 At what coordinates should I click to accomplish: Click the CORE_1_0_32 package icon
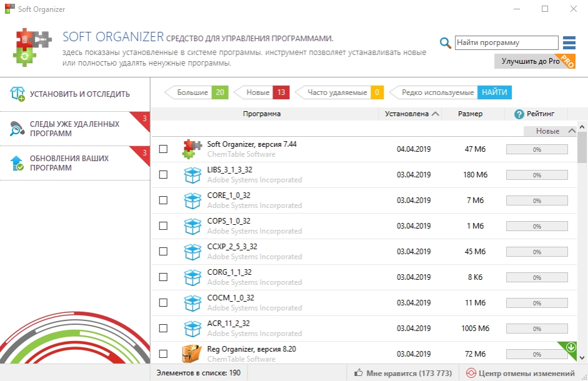click(x=192, y=200)
